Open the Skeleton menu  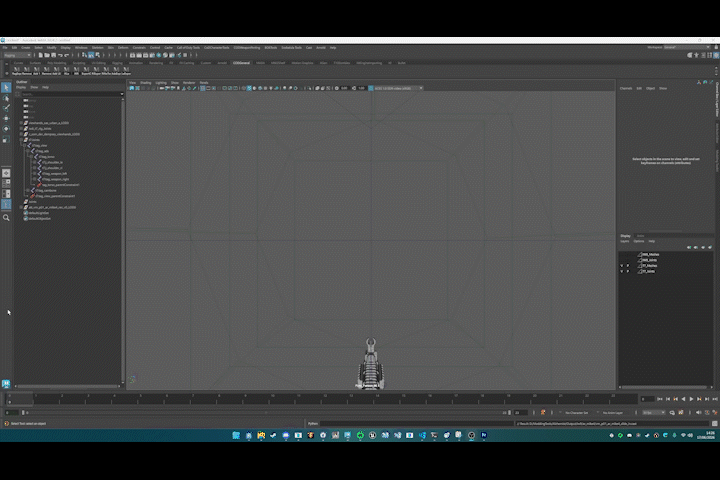pyautogui.click(x=97, y=47)
